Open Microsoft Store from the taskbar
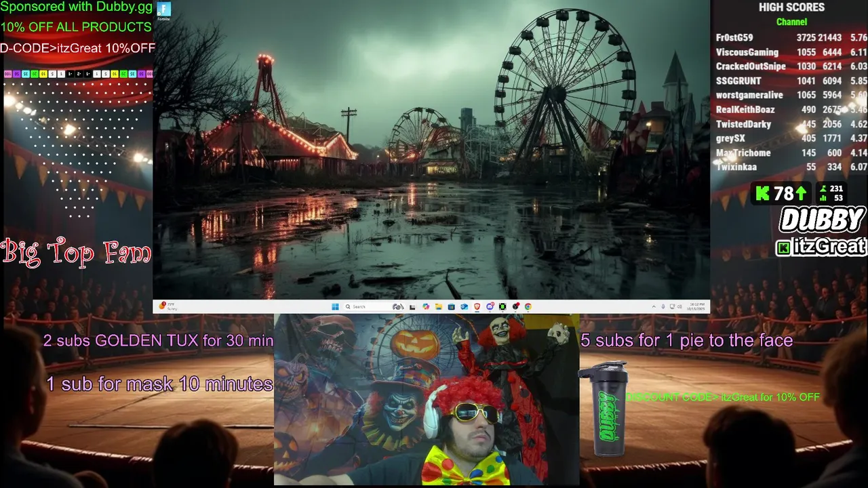Viewport: 868px width, 488px height. pos(451,306)
